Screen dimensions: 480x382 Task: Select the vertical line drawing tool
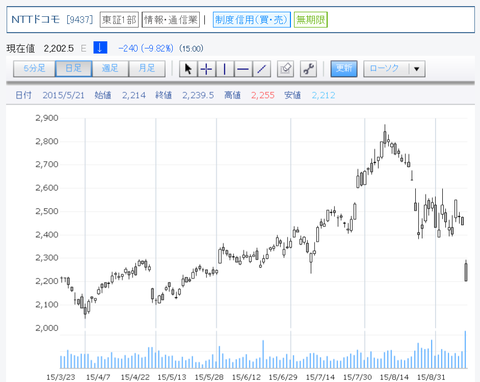coord(225,69)
